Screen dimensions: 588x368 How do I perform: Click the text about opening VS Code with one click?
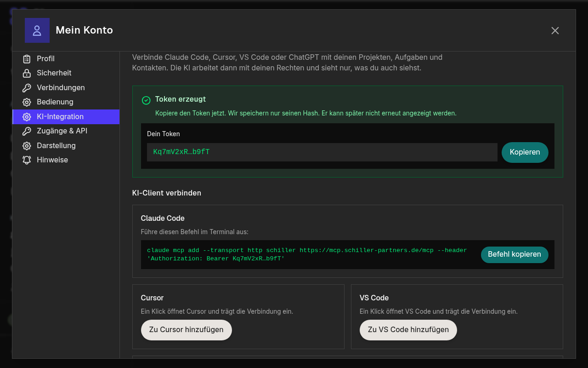(x=439, y=311)
